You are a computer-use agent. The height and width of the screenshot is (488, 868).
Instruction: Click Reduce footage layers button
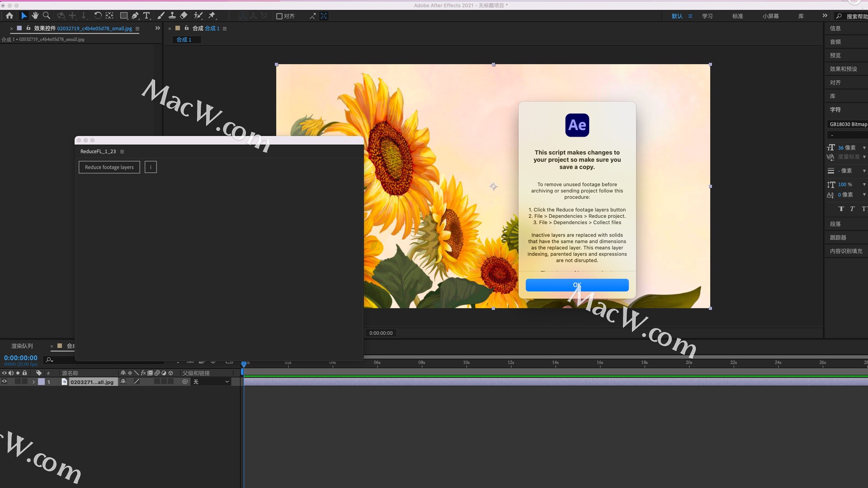(x=109, y=167)
